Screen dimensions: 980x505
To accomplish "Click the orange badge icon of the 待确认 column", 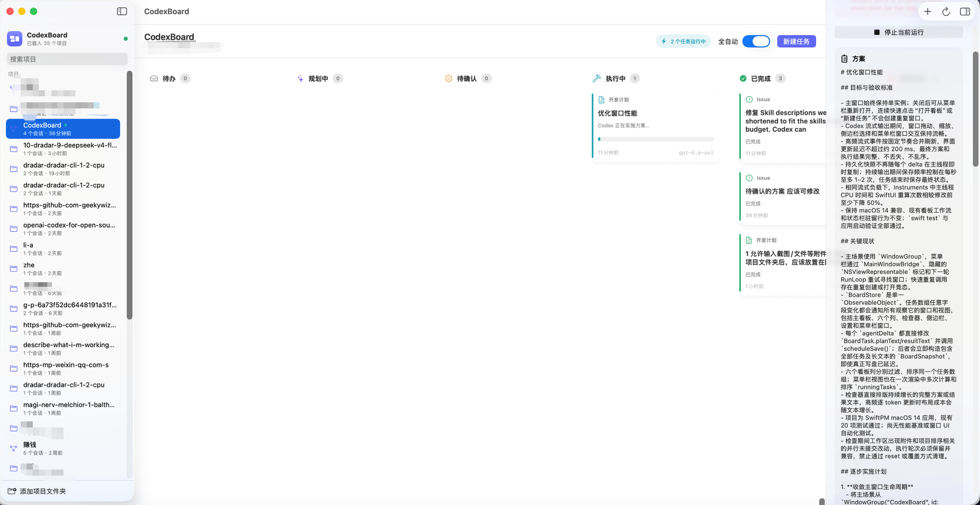I will coord(448,79).
